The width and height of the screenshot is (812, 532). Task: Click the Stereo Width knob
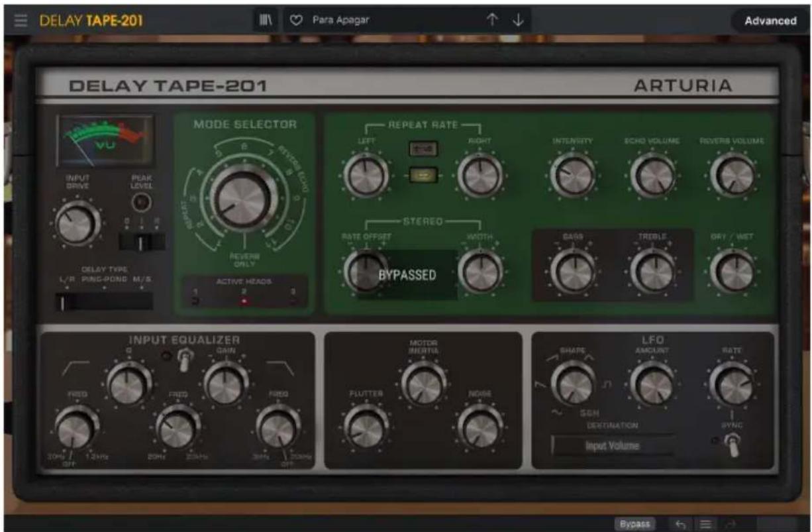pyautogui.click(x=481, y=272)
